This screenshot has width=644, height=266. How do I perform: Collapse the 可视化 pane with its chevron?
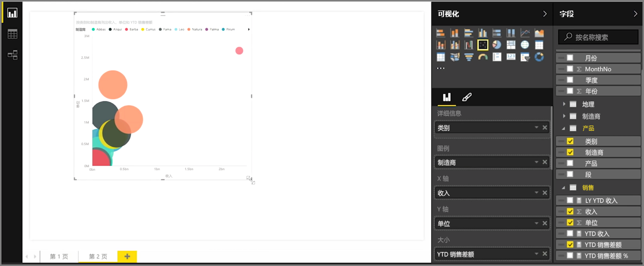coord(545,14)
